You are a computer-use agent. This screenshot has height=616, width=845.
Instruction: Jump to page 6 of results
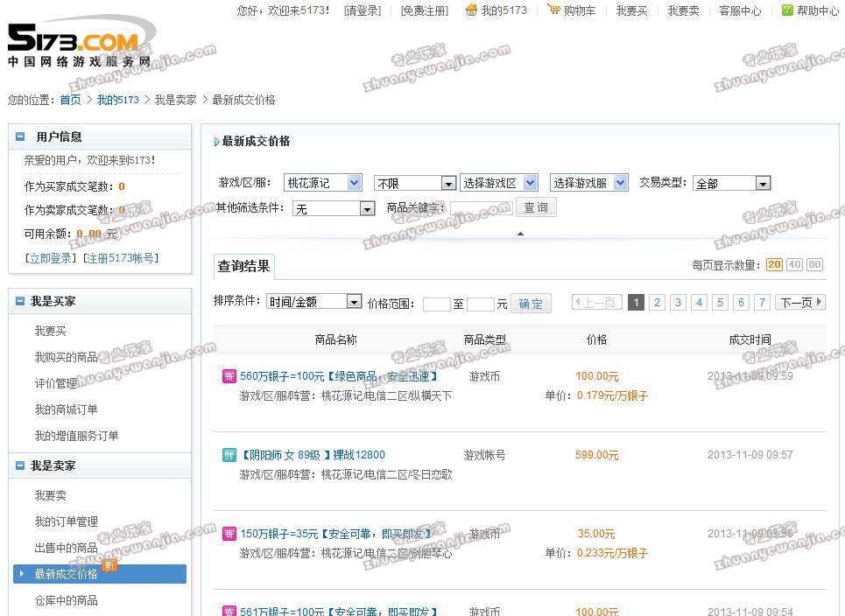741,302
